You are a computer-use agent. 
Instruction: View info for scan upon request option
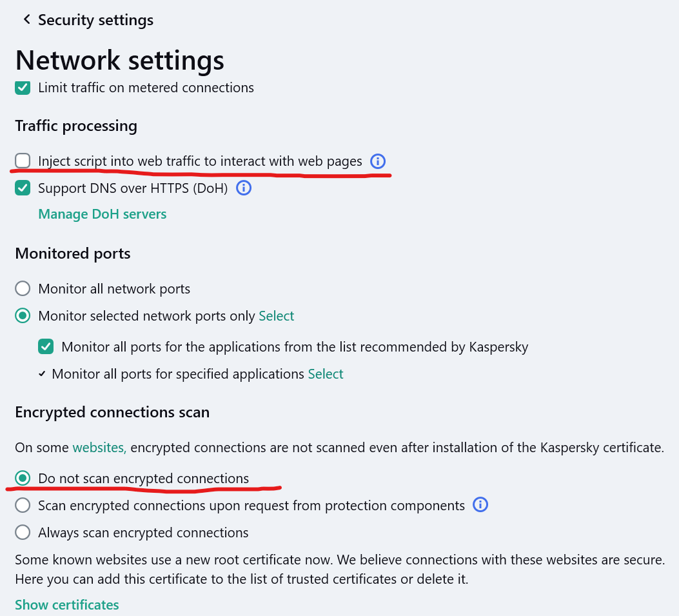pos(480,505)
